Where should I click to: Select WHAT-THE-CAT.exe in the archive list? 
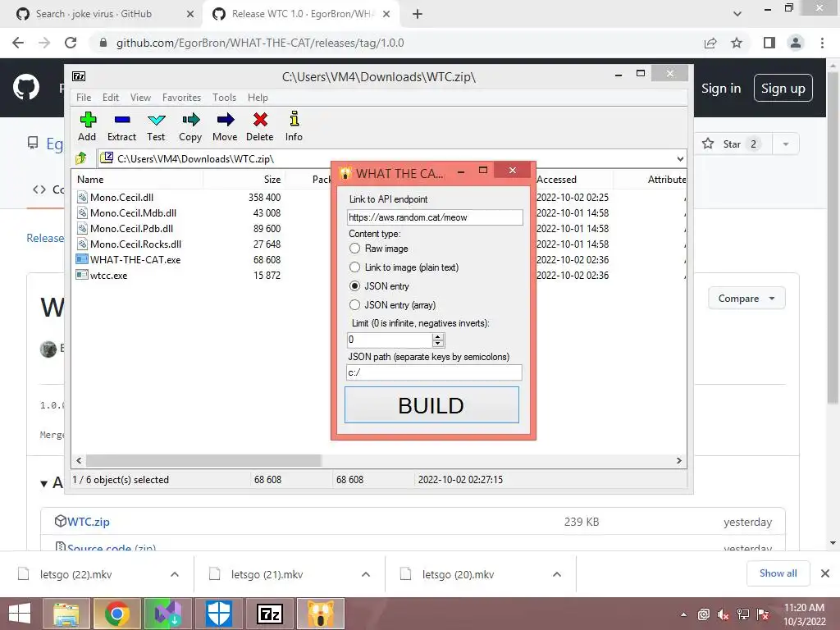[135, 259]
